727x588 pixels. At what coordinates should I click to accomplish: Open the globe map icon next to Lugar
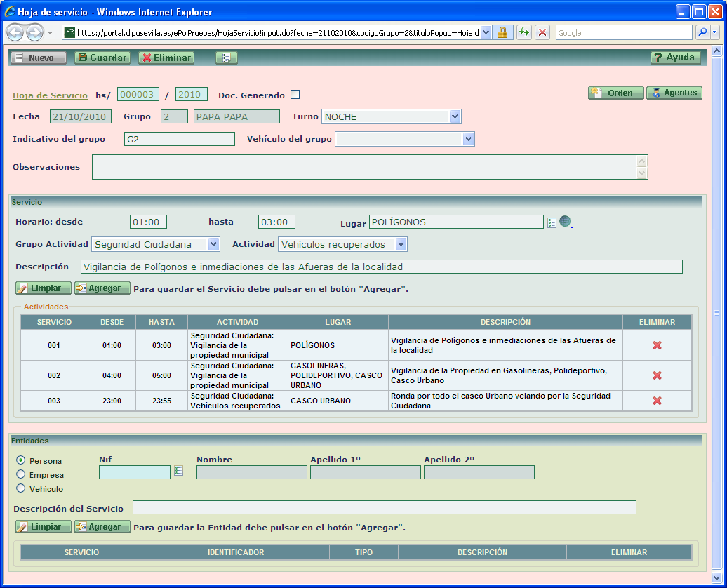(x=565, y=222)
